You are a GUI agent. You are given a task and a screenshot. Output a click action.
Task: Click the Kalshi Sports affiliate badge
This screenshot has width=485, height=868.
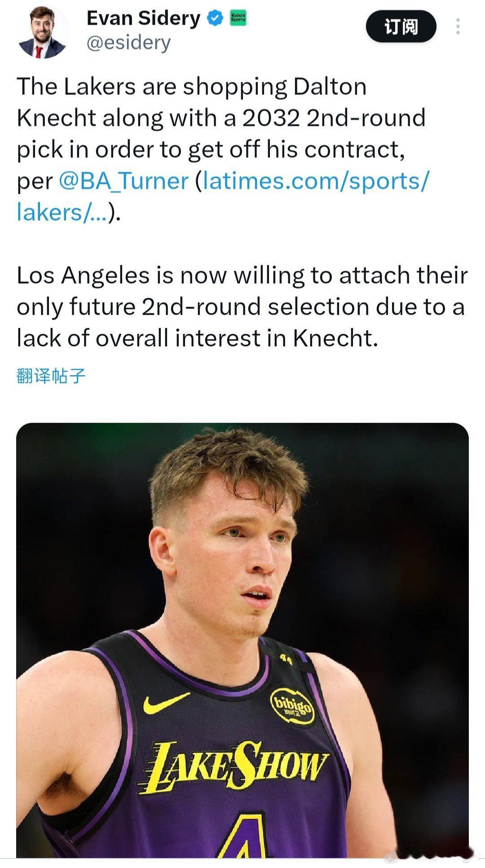tap(238, 18)
